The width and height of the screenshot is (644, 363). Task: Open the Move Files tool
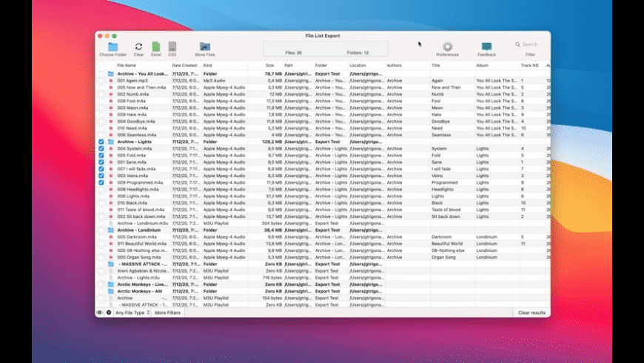204,50
